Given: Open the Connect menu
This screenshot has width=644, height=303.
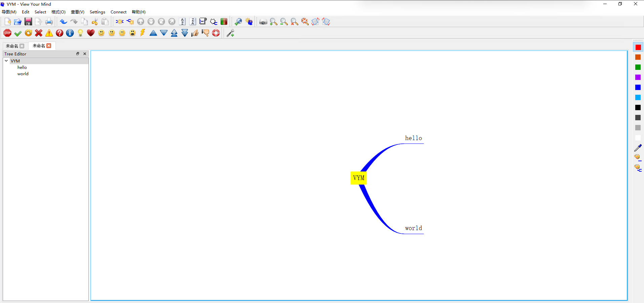Looking at the screenshot, I should [x=118, y=12].
